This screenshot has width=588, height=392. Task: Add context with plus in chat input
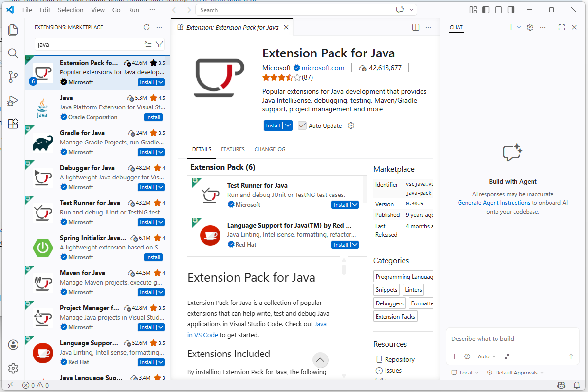tap(455, 356)
